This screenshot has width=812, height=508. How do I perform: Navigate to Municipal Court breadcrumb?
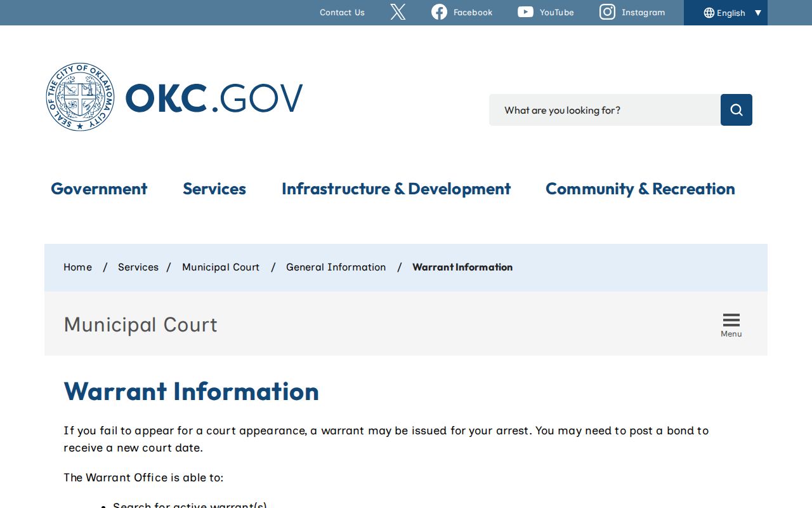click(221, 267)
